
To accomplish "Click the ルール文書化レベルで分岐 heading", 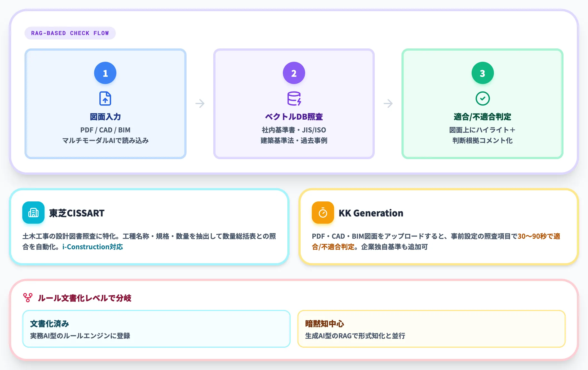I will click(85, 298).
